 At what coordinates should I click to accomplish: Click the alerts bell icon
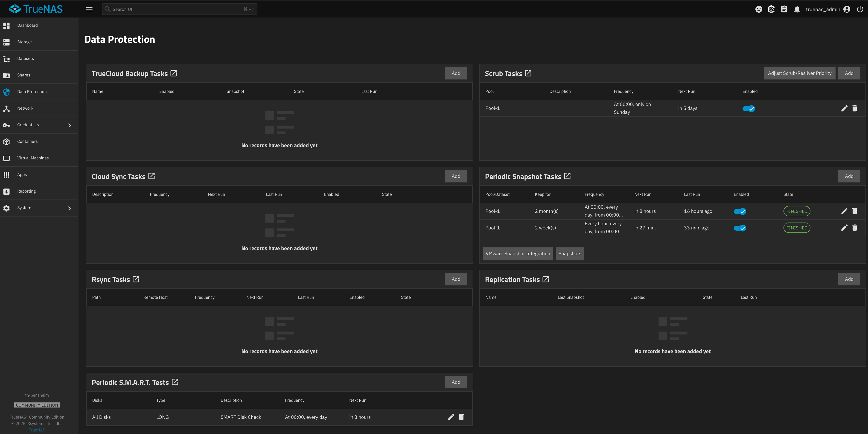point(797,9)
